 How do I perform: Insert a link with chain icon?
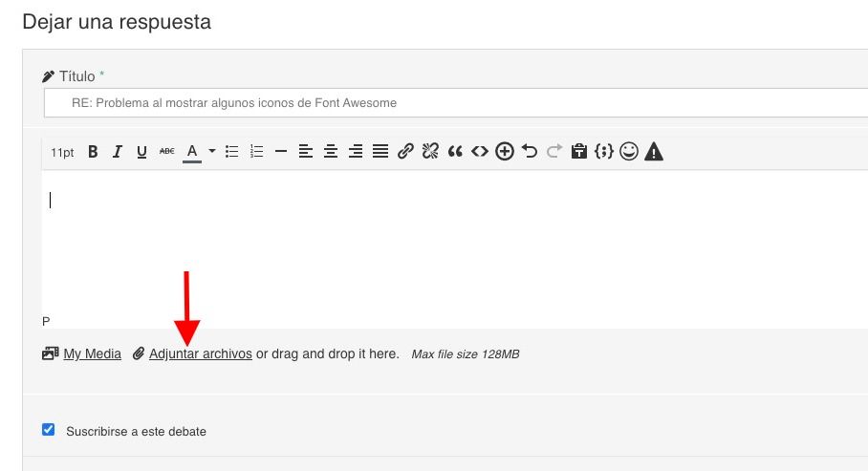[x=405, y=151]
